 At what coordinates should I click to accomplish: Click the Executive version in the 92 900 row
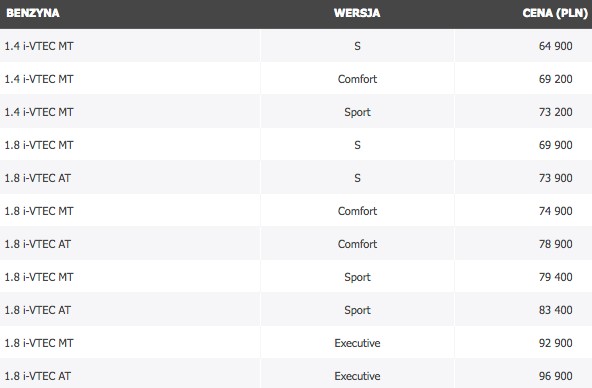point(357,343)
